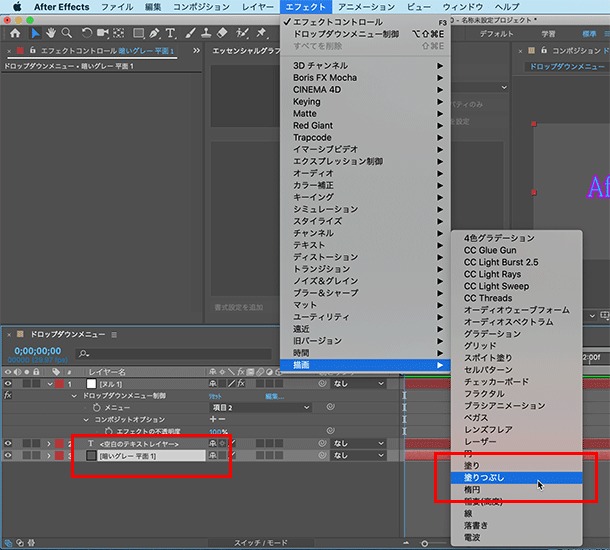The image size is (610, 550).
Task: Click the fx icon below the eye column
Action: (7, 395)
